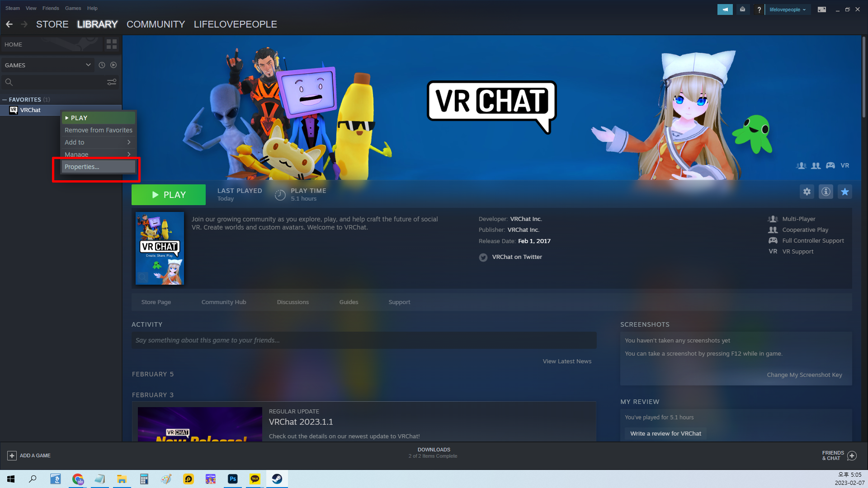Open Chrome from the taskbar

(x=78, y=479)
